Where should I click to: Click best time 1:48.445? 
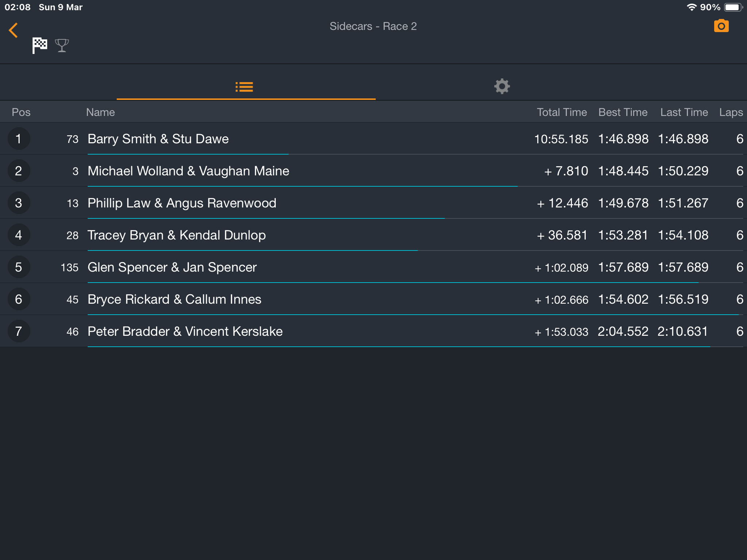click(x=623, y=171)
